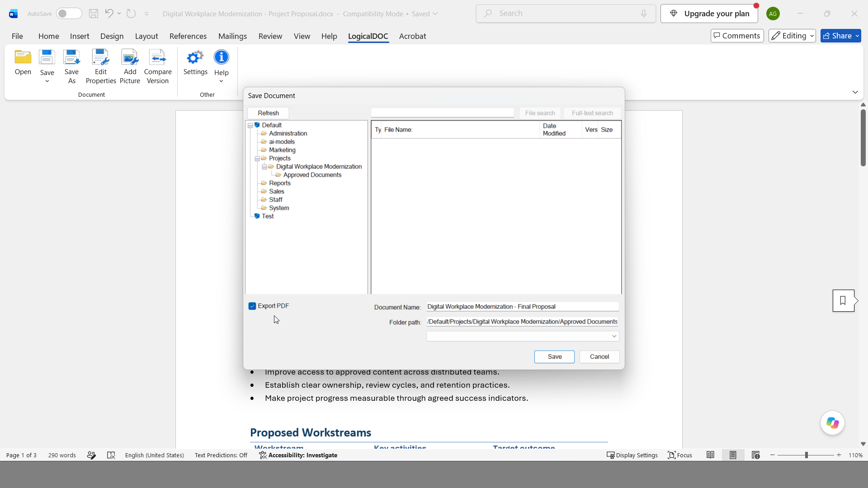
Task: Click the LogicalDOC Save icon in ribbon
Action: coord(47,57)
